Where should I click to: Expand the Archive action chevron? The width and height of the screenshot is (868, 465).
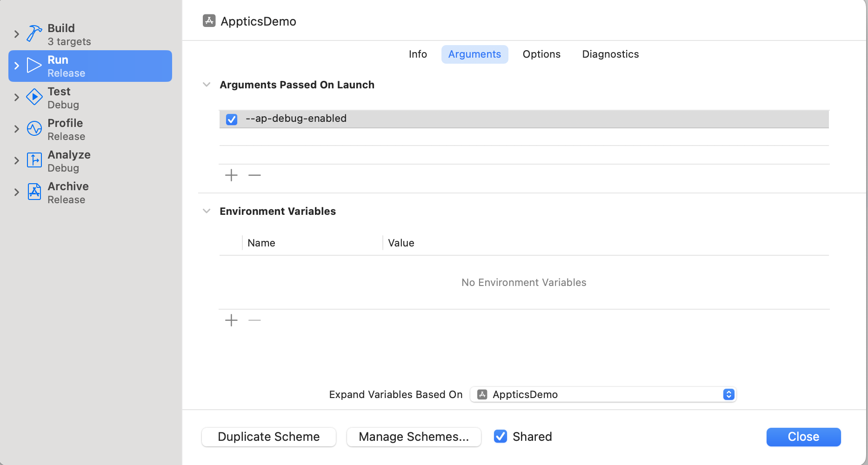pos(17,192)
